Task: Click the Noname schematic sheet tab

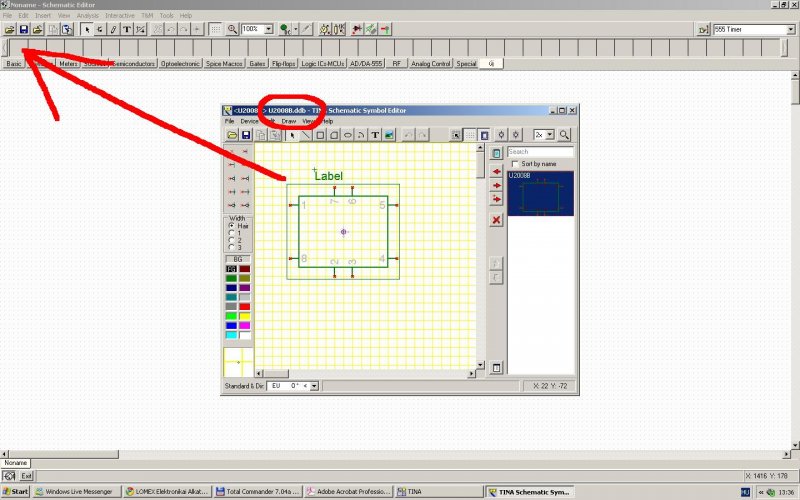Action: click(15, 463)
